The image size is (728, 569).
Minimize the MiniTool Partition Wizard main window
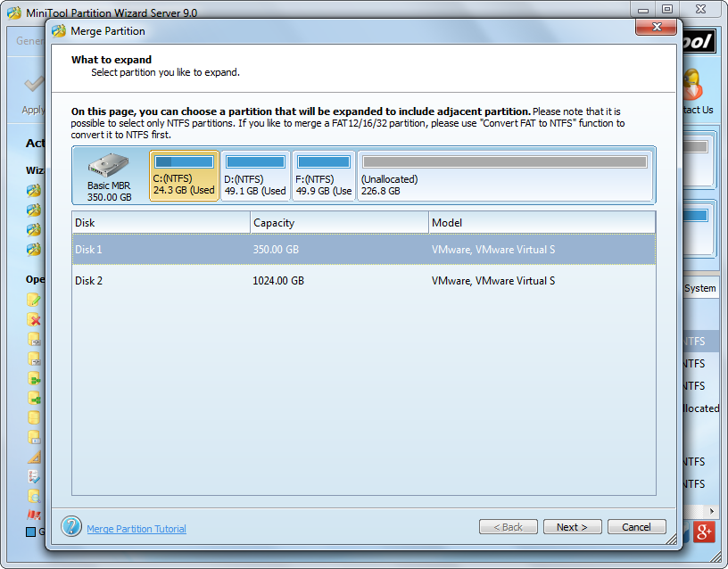(x=643, y=9)
